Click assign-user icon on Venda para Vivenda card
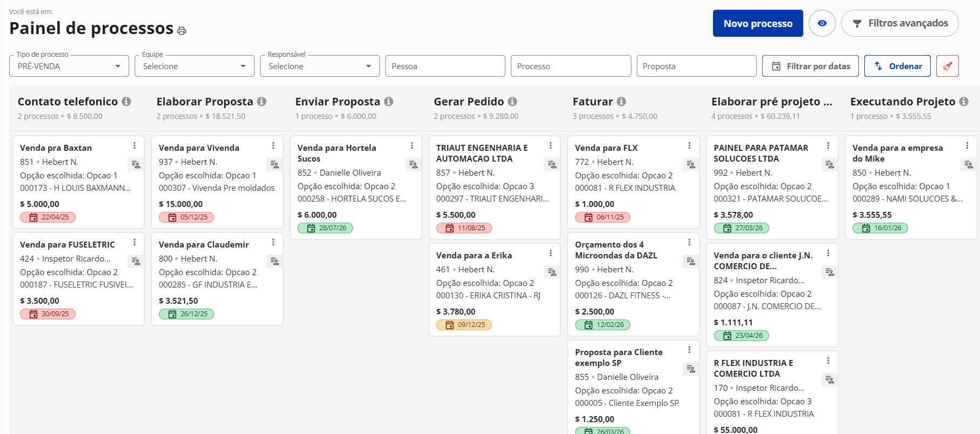Image resolution: width=980 pixels, height=434 pixels. (x=275, y=164)
